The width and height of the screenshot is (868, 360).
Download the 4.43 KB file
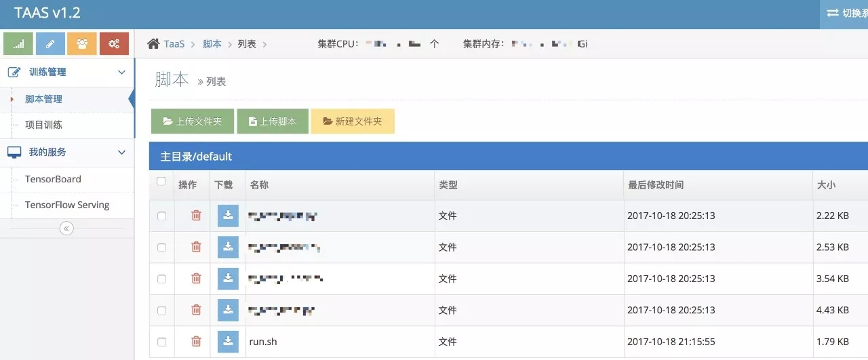(228, 310)
